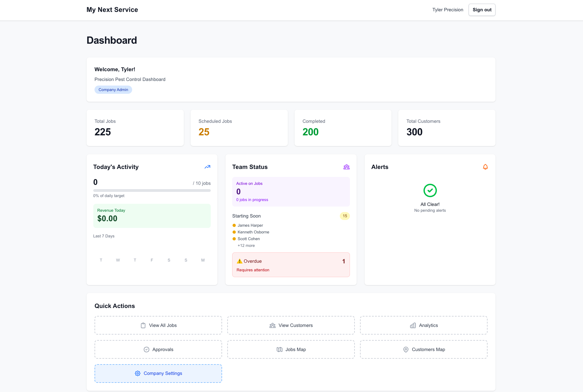583x392 pixels.
Task: Click the map icon on Jobs Map action
Action: 279,349
